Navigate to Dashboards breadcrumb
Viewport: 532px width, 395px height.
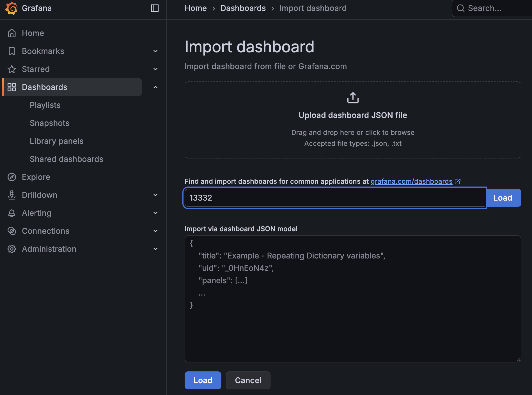pyautogui.click(x=243, y=8)
